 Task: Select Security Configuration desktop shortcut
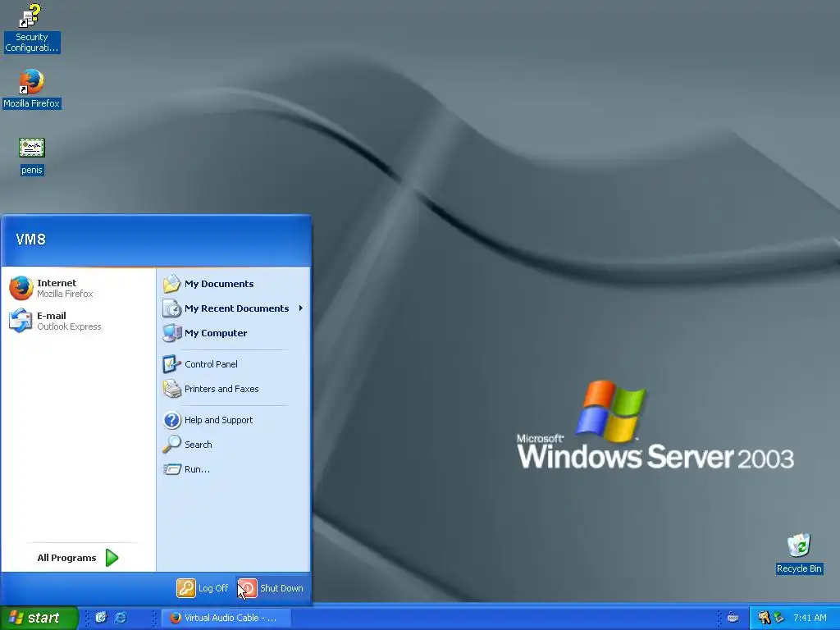click(x=32, y=28)
